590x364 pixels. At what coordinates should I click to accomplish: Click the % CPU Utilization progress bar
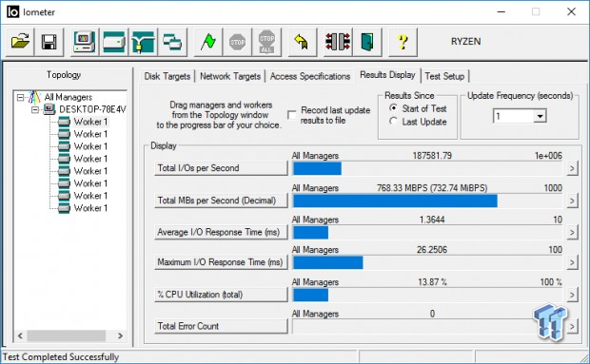tap(427, 295)
